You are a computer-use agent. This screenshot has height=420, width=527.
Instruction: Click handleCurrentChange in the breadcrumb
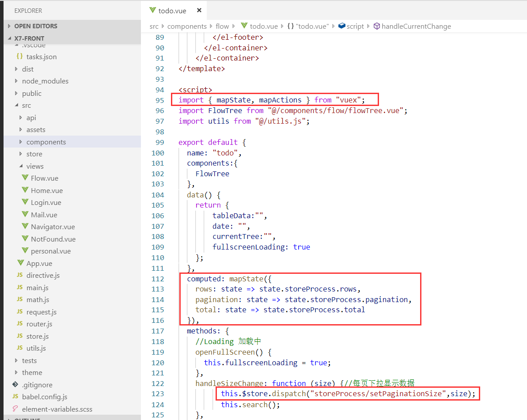(416, 26)
